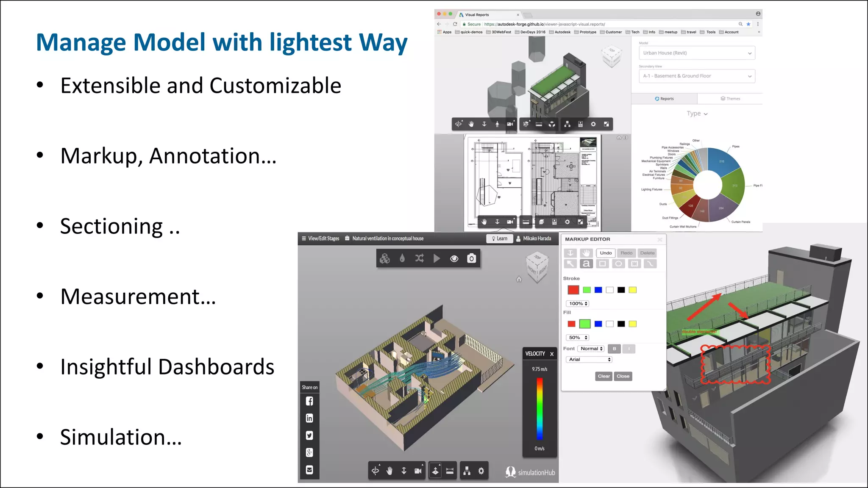Click the play button in simulationHub top toolbar

click(437, 258)
